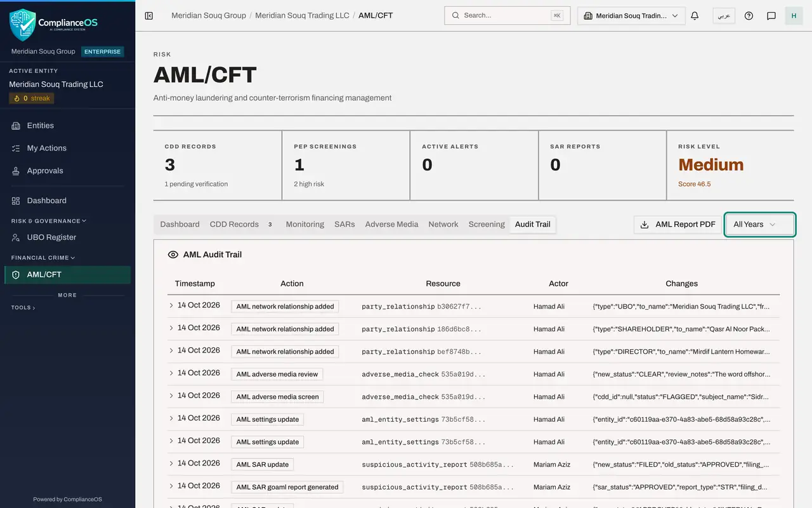This screenshot has width=812, height=508.
Task: Open the help question-mark icon
Action: (749, 15)
